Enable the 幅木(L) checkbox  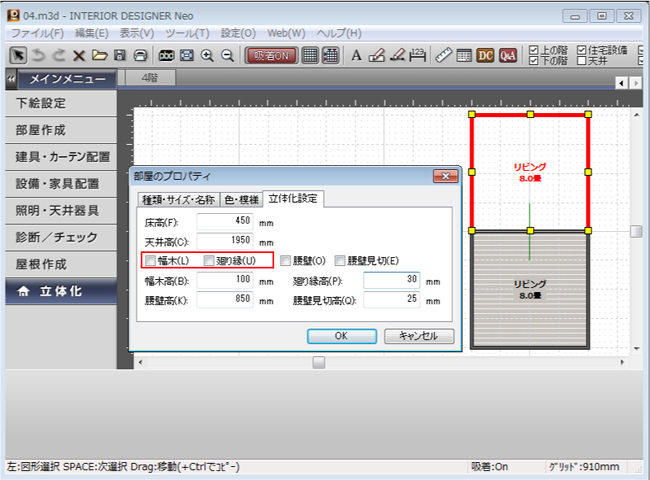click(x=151, y=261)
